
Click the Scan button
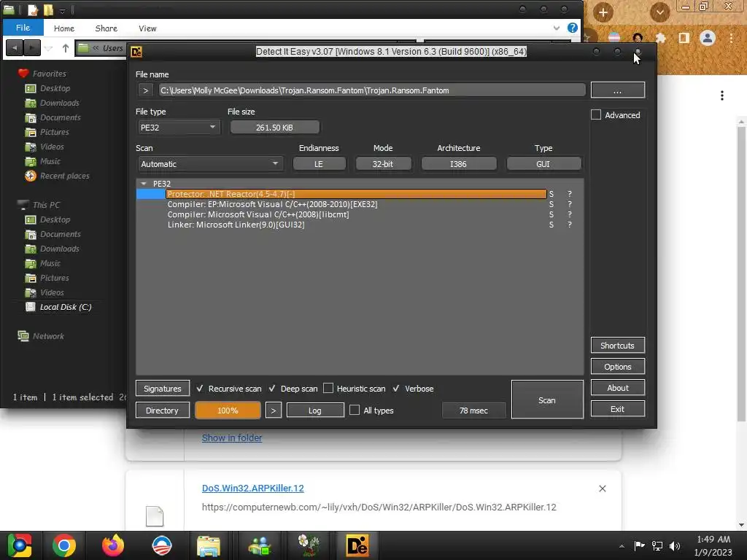click(547, 400)
